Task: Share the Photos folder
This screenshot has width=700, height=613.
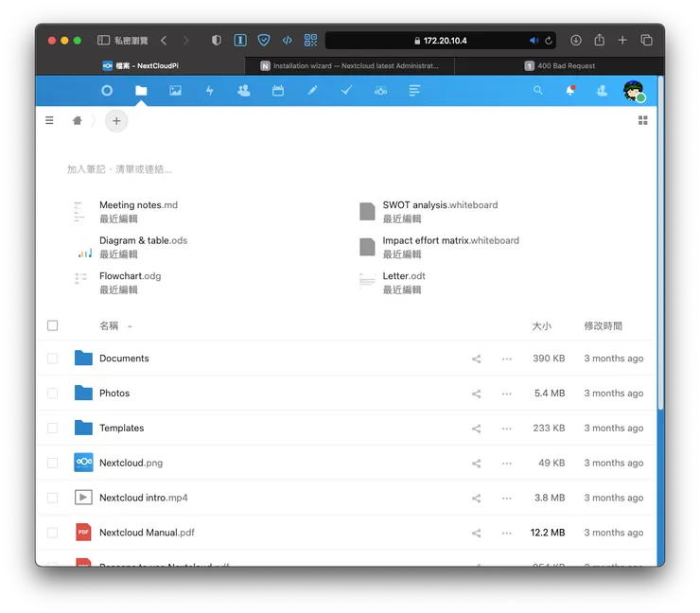Action: [x=477, y=394]
